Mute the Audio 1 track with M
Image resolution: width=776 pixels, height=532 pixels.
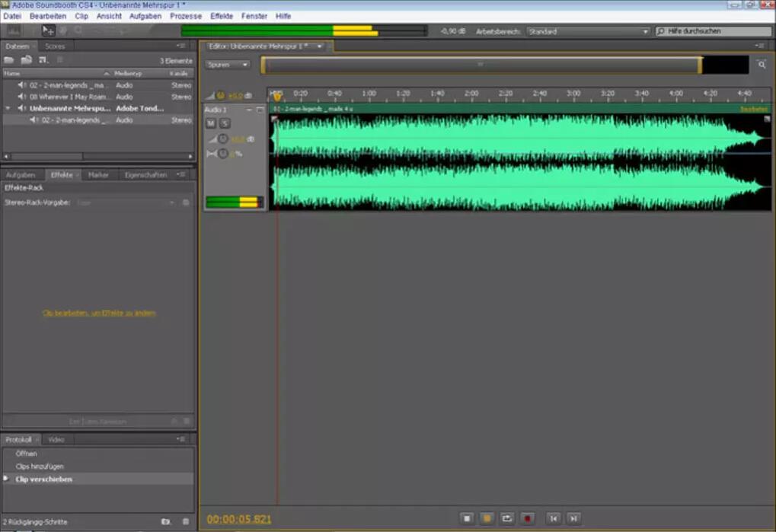point(211,123)
